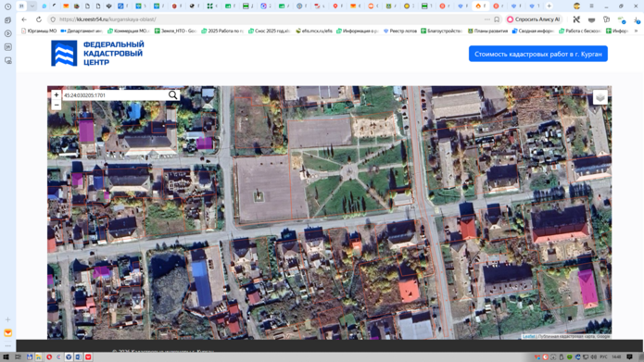Image resolution: width=644 pixels, height=362 pixels.
Task: Open browser history clock icon in sidebar
Action: click(7, 6)
